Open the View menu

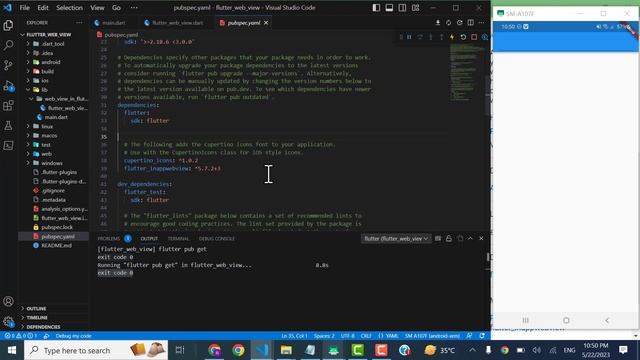[x=97, y=8]
